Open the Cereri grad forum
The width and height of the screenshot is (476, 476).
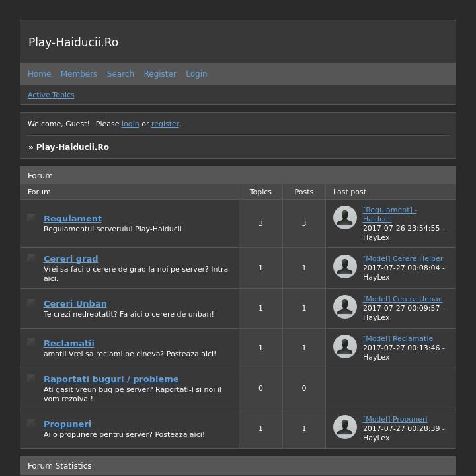point(71,258)
